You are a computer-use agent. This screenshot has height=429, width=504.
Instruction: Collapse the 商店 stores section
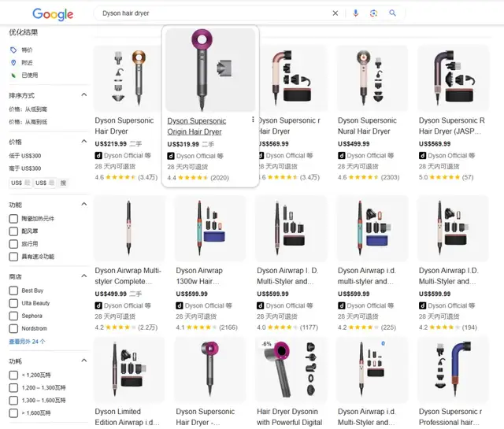pyautogui.click(x=84, y=276)
